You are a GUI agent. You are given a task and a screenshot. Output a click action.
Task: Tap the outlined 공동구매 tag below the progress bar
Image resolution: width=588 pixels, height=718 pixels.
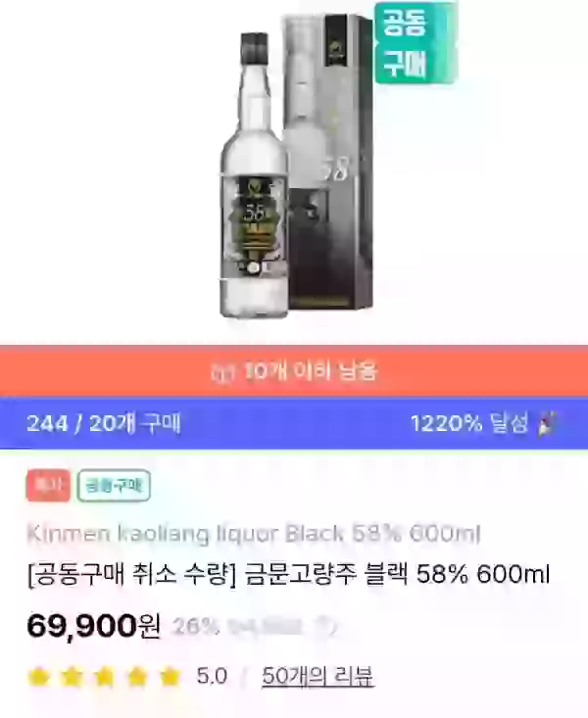coord(114,485)
